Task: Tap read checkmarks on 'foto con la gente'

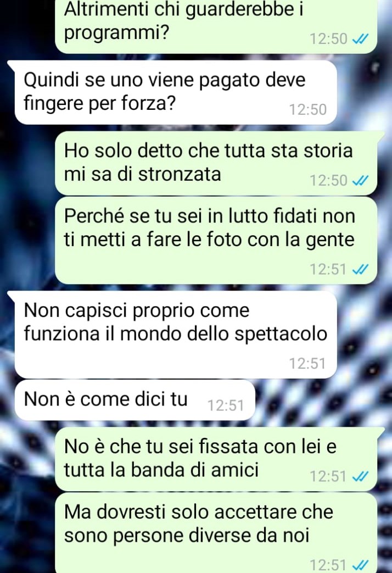Action: (x=360, y=270)
